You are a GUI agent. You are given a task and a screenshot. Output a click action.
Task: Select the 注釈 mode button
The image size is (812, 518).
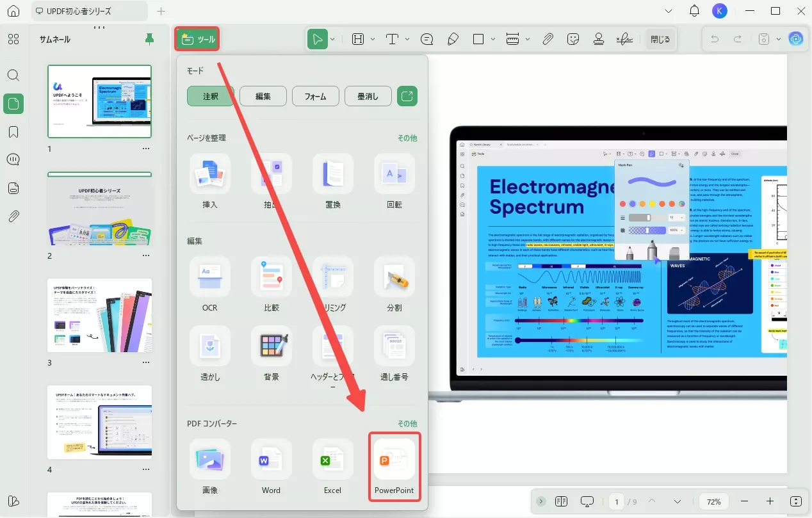pyautogui.click(x=211, y=96)
